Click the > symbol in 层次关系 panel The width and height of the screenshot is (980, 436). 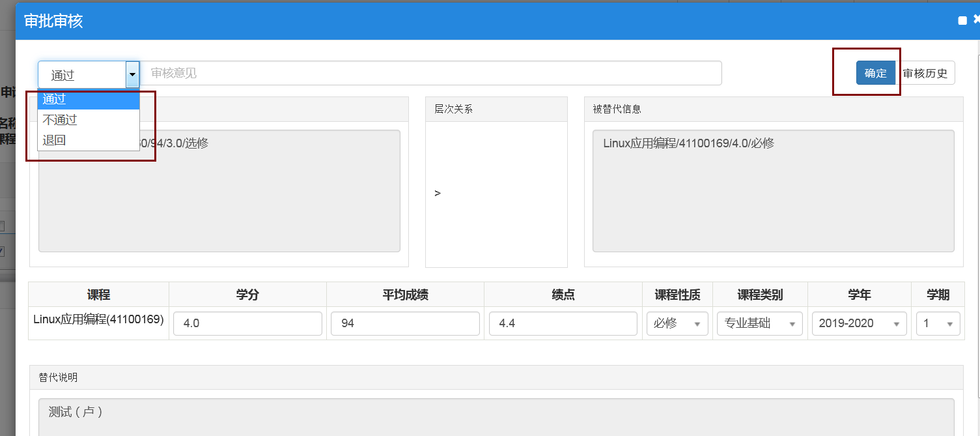pyautogui.click(x=438, y=194)
